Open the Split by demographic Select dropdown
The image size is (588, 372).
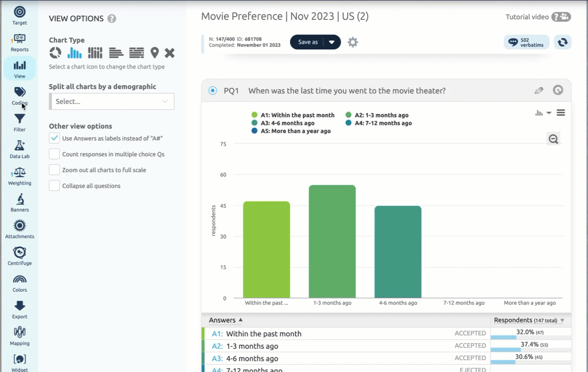[112, 101]
